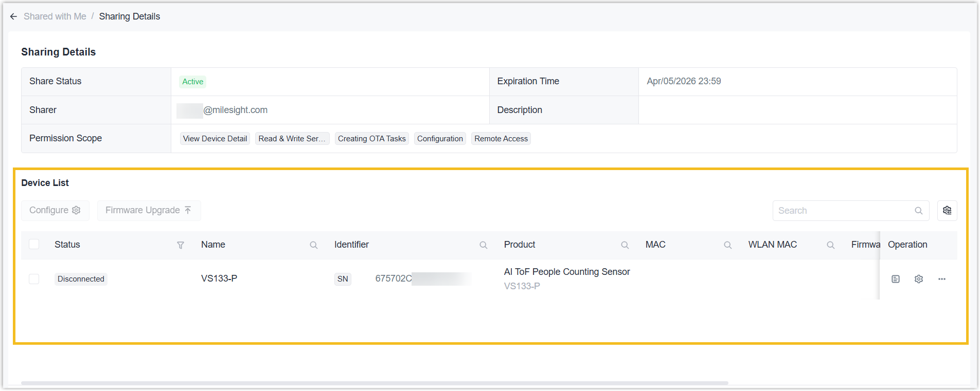The height and width of the screenshot is (391, 980).
Task: Expand more options ellipsis for VS133-P
Action: click(x=941, y=279)
